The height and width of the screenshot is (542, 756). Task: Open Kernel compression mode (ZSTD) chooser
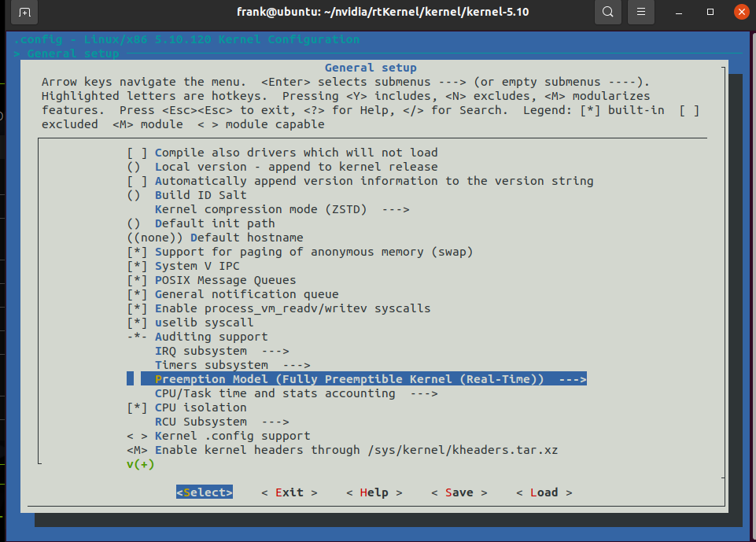282,209
